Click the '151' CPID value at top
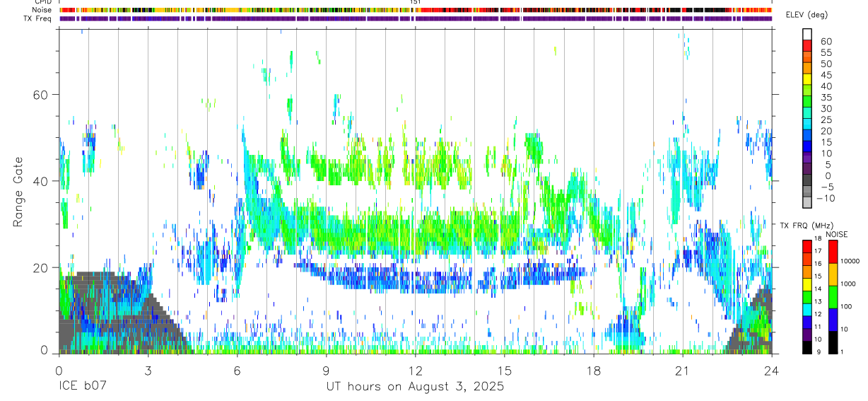The height and width of the screenshot is (401, 868). click(416, 2)
